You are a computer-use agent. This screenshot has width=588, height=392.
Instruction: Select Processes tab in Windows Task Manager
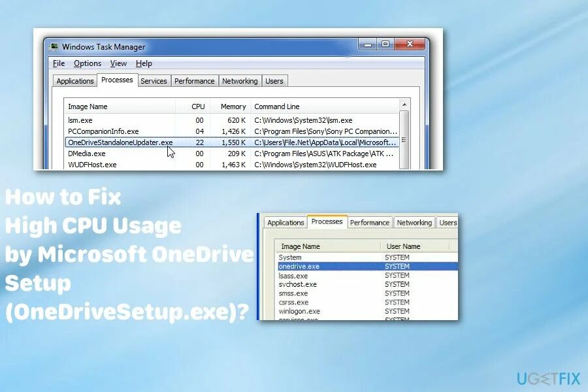tap(117, 80)
